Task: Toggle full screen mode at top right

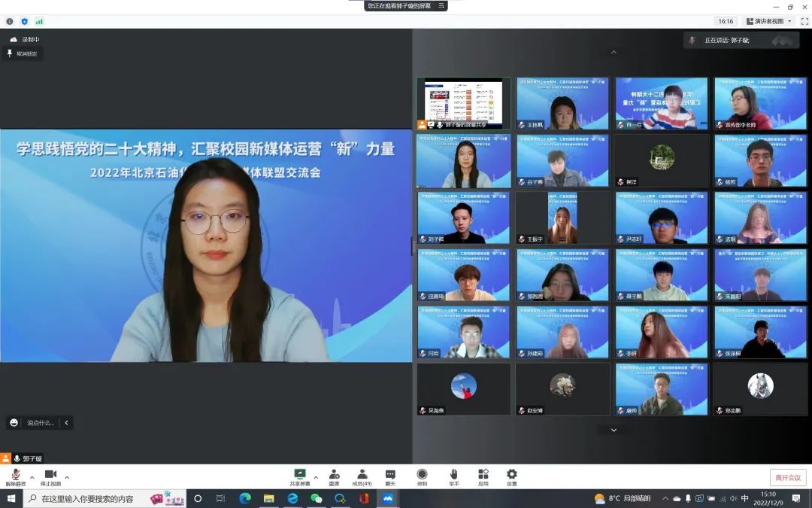Action: pos(804,21)
